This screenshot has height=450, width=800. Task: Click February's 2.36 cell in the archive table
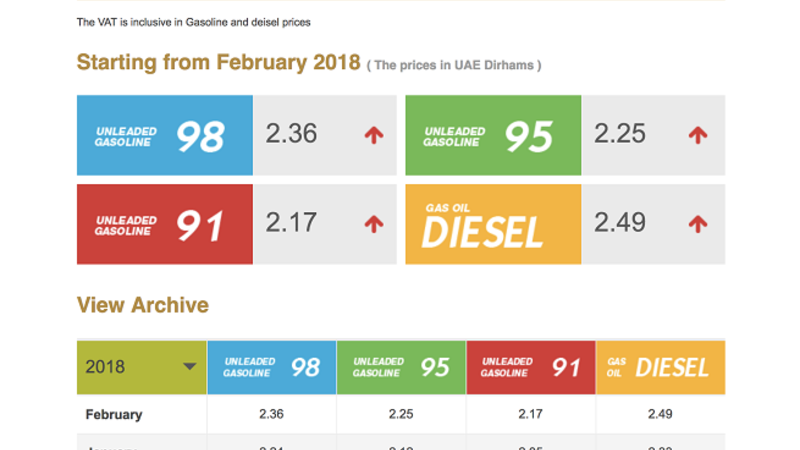pos(271,414)
